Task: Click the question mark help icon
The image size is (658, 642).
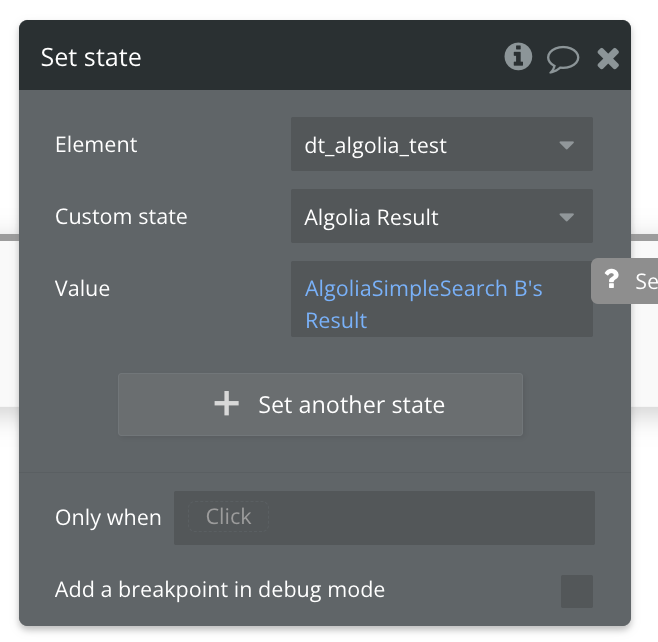Action: coord(611,279)
